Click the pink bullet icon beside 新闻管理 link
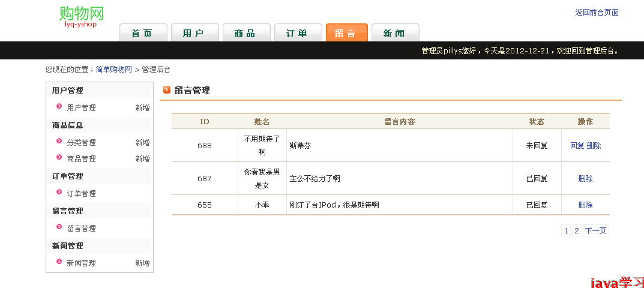The height and width of the screenshot is (288, 644). pyautogui.click(x=59, y=262)
